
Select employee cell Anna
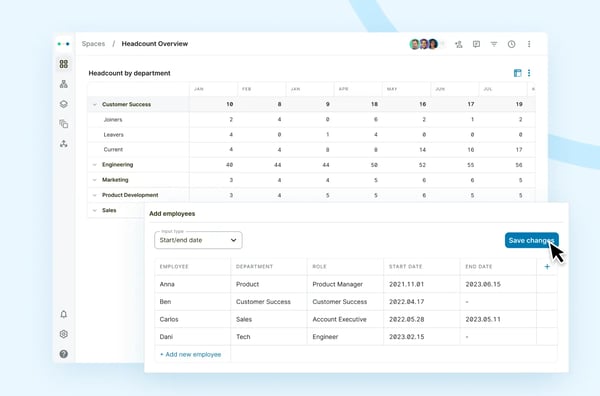coord(193,284)
